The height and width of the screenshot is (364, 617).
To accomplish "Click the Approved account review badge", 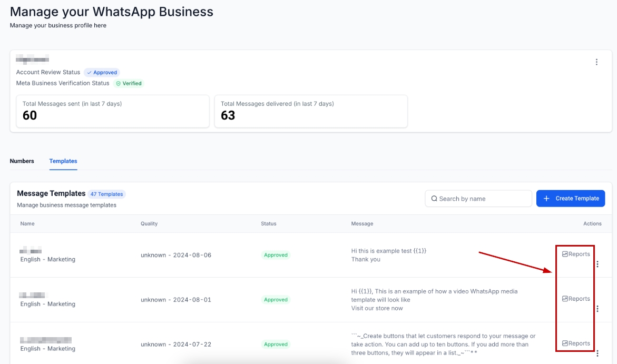I will pos(102,73).
